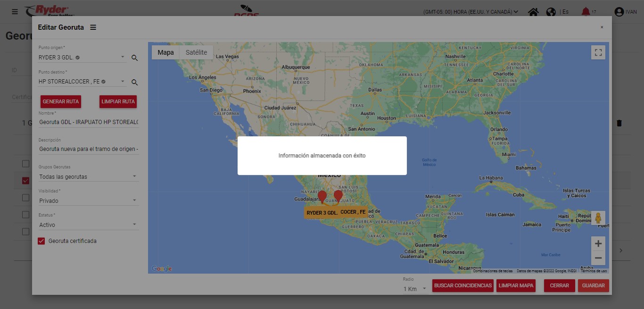Select the Mapa view tab
The image size is (644, 309).
pos(165,52)
